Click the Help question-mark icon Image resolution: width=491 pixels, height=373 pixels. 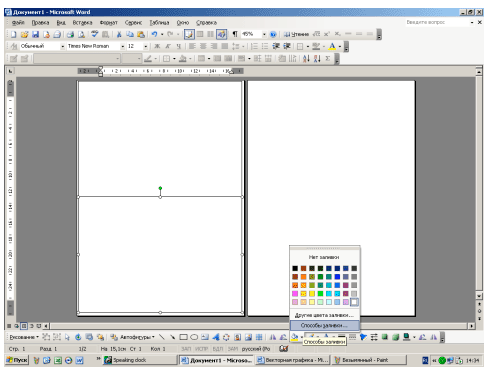coord(273,34)
